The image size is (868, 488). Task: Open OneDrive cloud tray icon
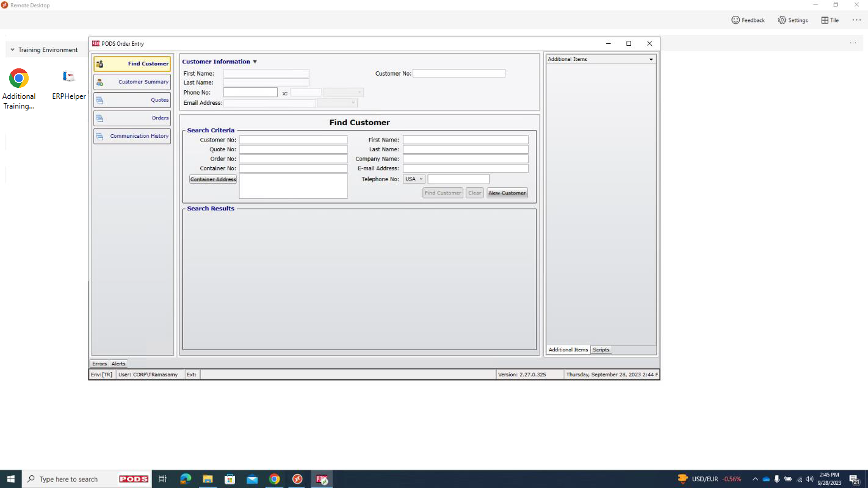(x=766, y=479)
